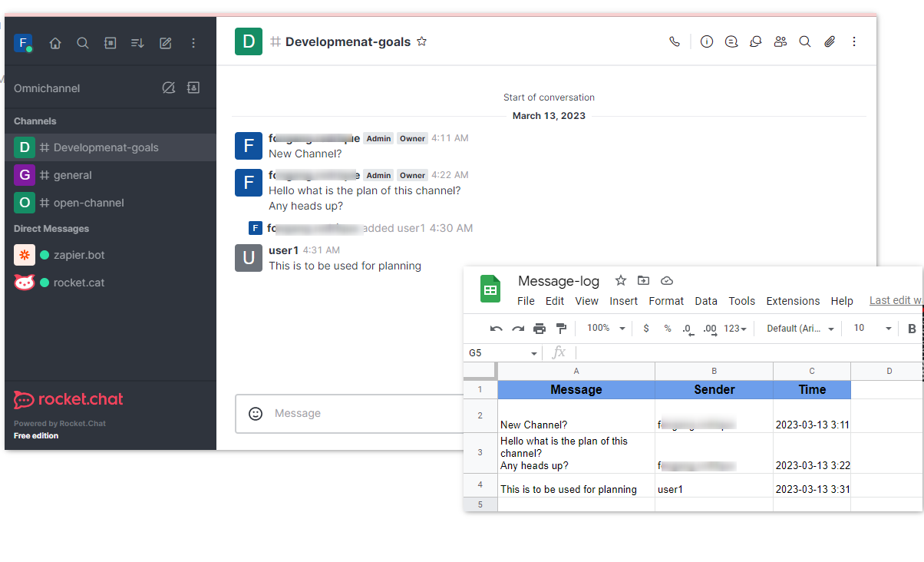The image size is (924, 562).
Task: Open the Threads icon in the header
Action: [x=731, y=41]
